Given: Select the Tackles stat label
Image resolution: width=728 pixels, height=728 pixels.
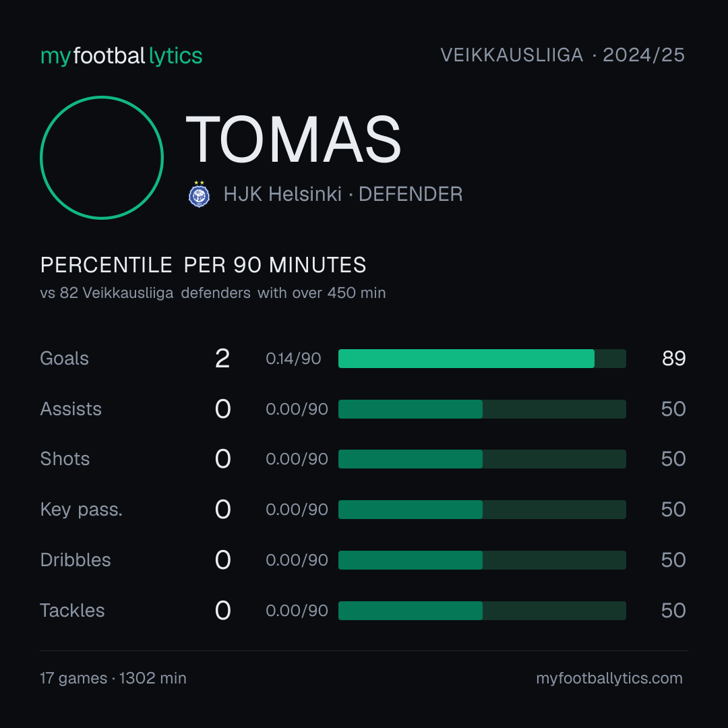Looking at the screenshot, I should pyautogui.click(x=72, y=611).
